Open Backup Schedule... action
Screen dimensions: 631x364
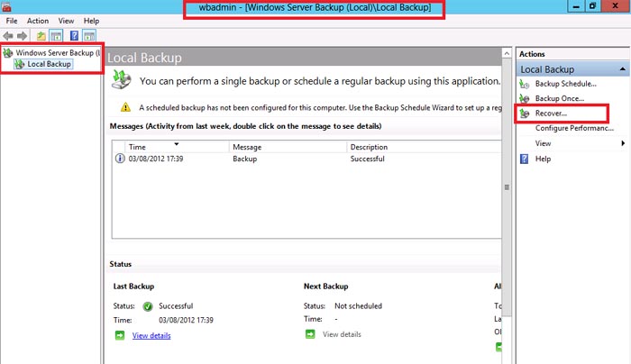pos(565,84)
